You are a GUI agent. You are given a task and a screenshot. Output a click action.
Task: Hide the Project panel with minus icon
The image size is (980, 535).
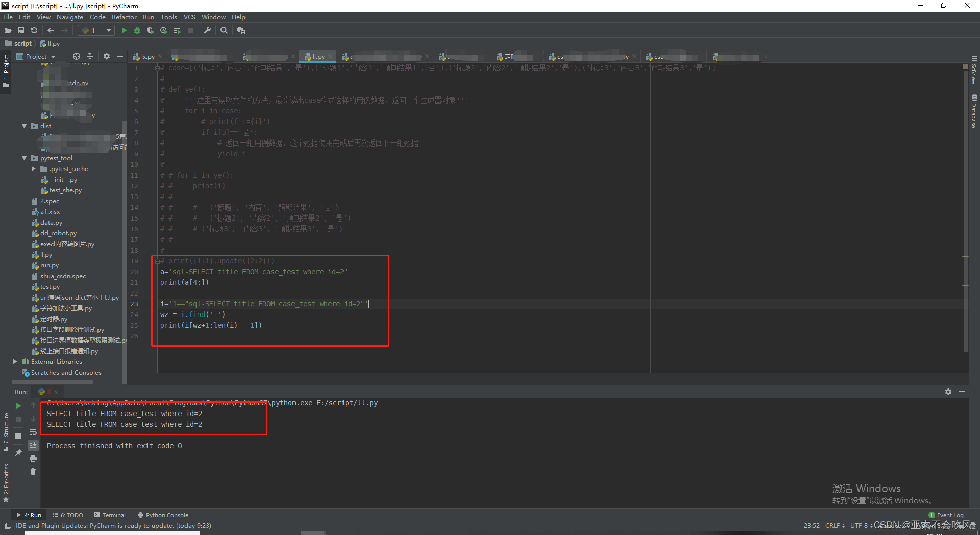coord(120,56)
